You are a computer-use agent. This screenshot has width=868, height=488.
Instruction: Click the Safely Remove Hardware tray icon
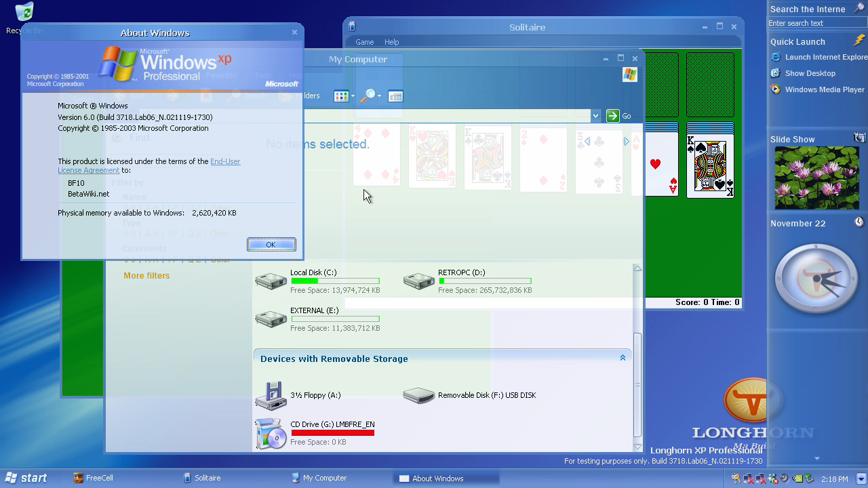809,479
